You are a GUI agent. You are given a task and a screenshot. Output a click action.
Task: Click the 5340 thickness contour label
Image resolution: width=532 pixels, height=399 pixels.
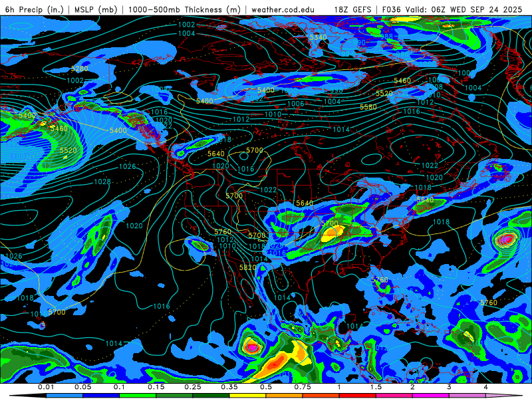[319, 37]
